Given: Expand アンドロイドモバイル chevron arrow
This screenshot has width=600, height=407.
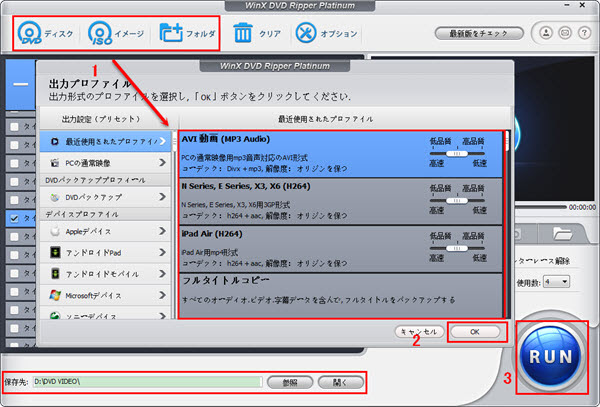Looking at the screenshot, I should coord(162,274).
